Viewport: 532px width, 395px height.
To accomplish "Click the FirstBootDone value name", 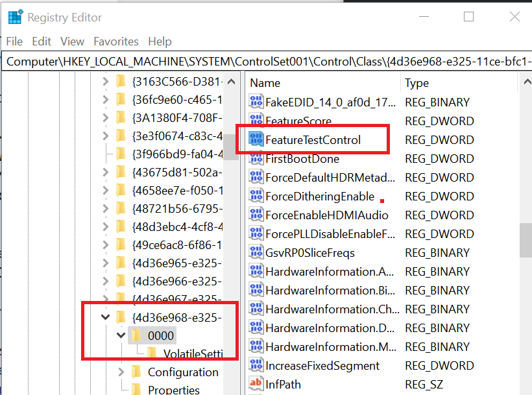I will [302, 159].
